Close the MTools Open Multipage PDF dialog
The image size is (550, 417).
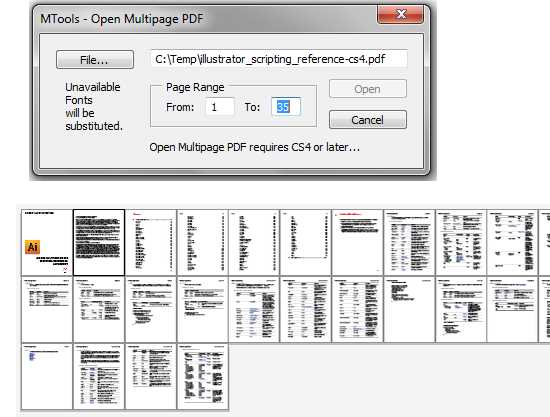click(400, 14)
